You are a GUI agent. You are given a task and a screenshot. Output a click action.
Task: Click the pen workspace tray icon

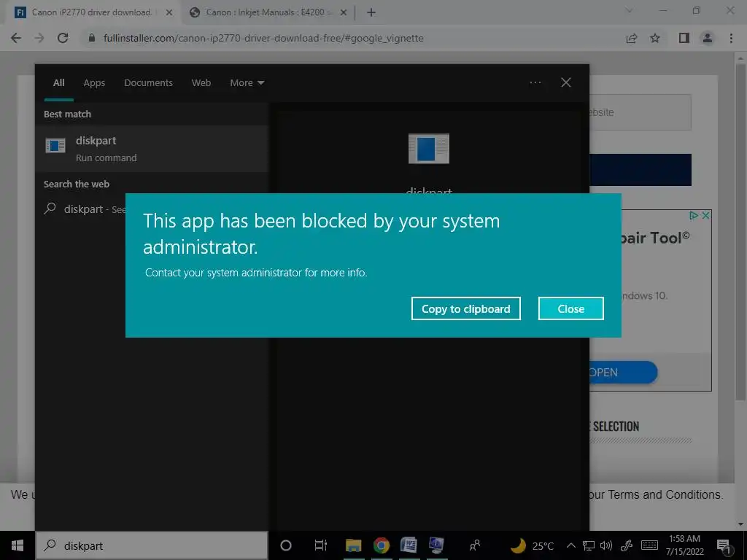tap(626, 545)
